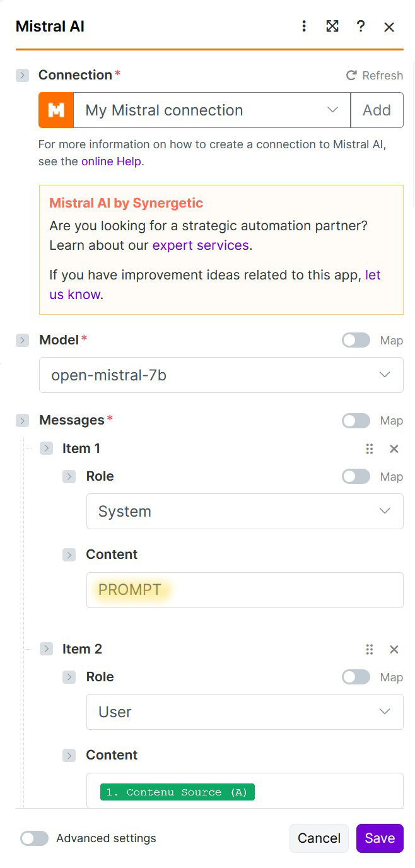Click the PROMPT content field

pyautogui.click(x=245, y=590)
